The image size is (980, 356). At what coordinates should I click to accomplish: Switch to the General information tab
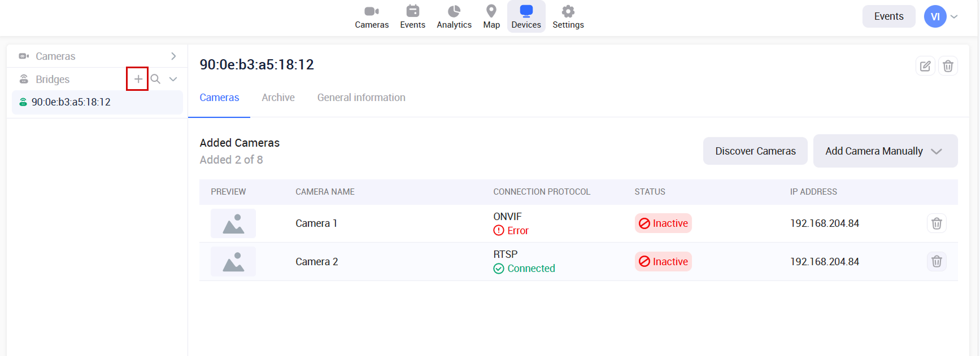pos(361,98)
